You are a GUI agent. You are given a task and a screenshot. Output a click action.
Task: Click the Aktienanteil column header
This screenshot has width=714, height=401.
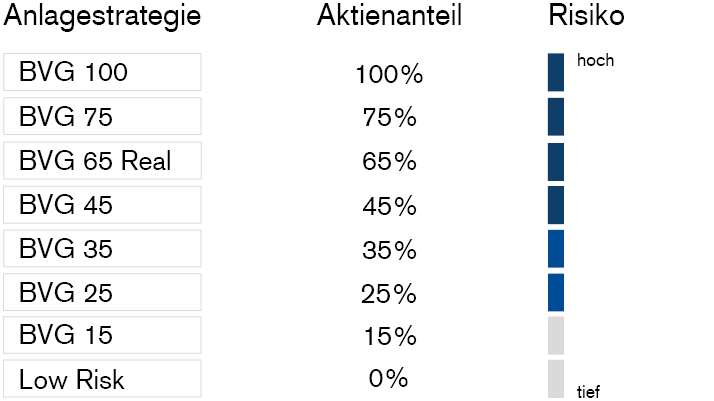pos(389,17)
